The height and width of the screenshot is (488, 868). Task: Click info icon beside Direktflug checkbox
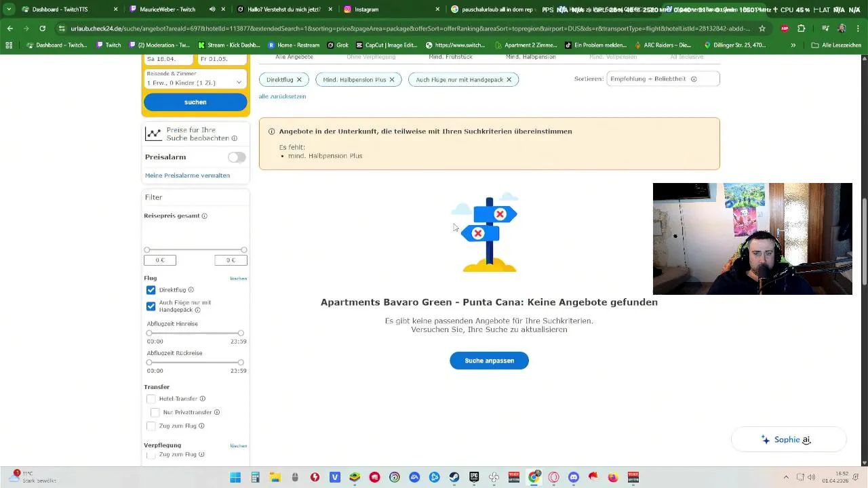click(x=191, y=289)
